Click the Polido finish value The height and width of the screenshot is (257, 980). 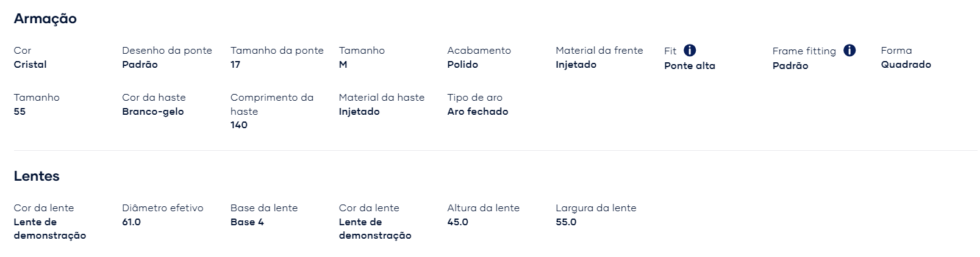(x=462, y=65)
